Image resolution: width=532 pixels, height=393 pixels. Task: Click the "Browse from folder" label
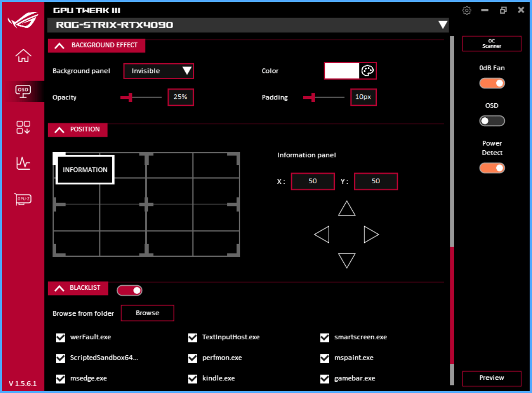pyautogui.click(x=83, y=313)
